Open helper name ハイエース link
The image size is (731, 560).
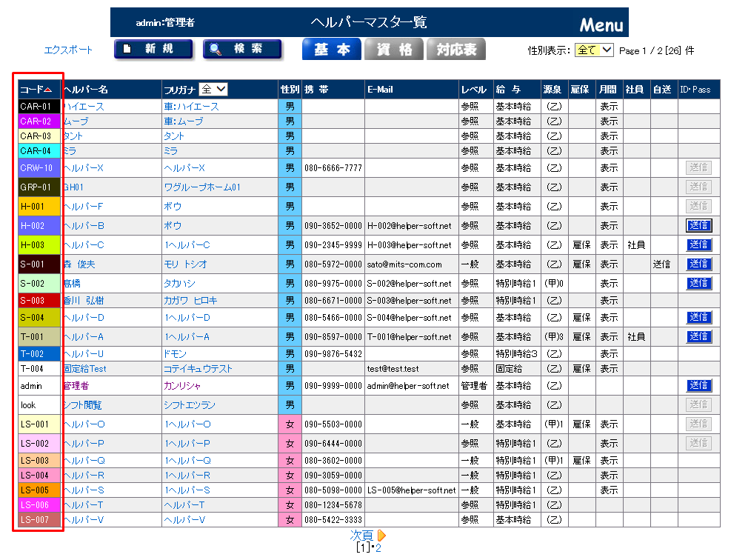(83, 107)
